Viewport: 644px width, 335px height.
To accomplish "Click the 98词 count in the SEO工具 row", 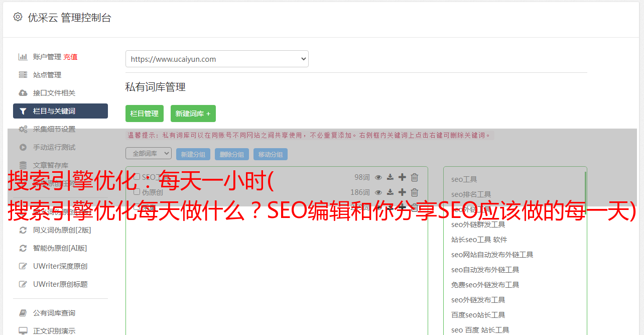I will (362, 177).
